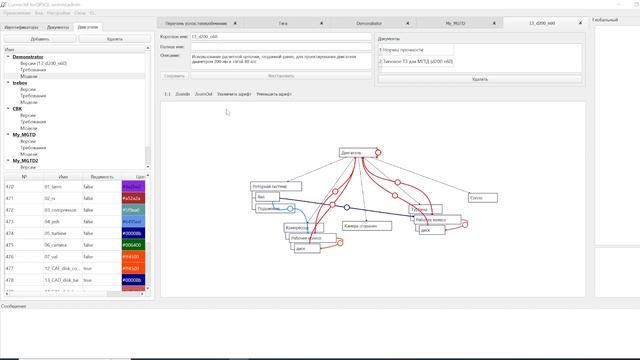
Task: Click teal swatch for 03_compressor row
Action: (x=133, y=210)
